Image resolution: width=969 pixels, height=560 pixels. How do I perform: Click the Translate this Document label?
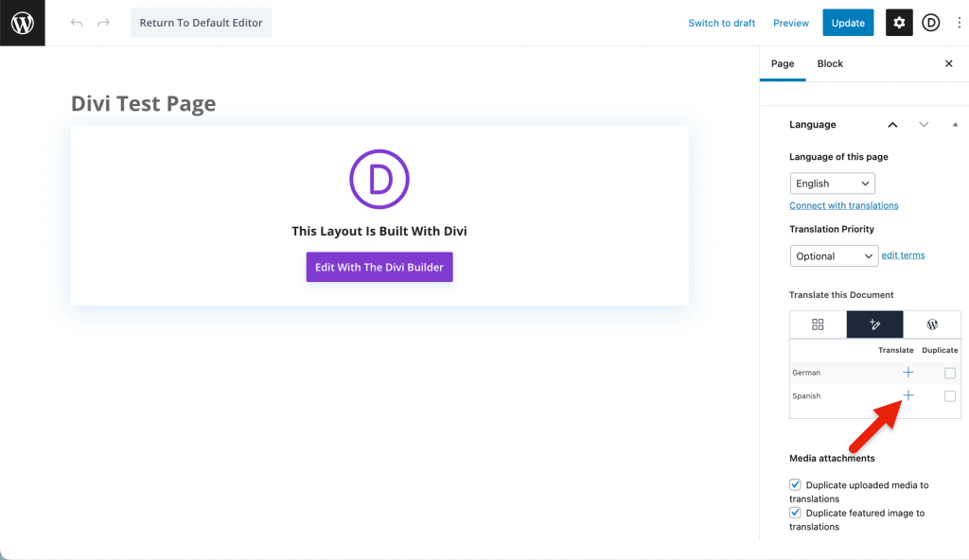click(841, 295)
